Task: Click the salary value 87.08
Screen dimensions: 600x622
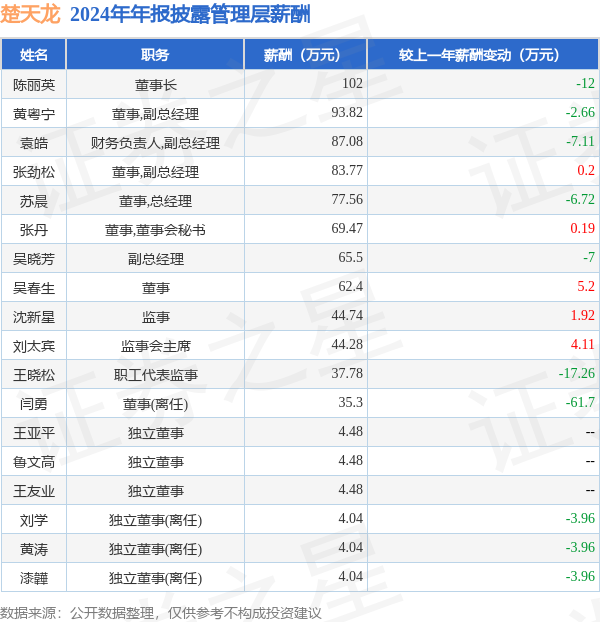Action: click(347, 141)
